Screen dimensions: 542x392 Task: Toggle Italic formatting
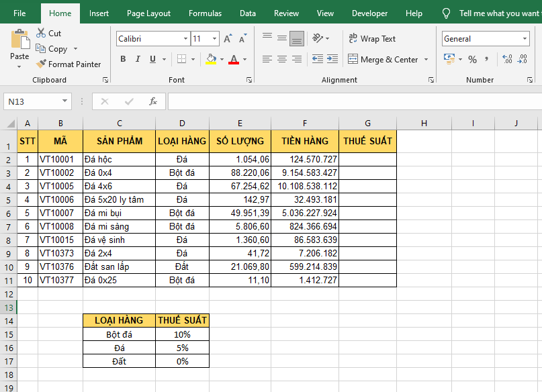tap(138, 60)
